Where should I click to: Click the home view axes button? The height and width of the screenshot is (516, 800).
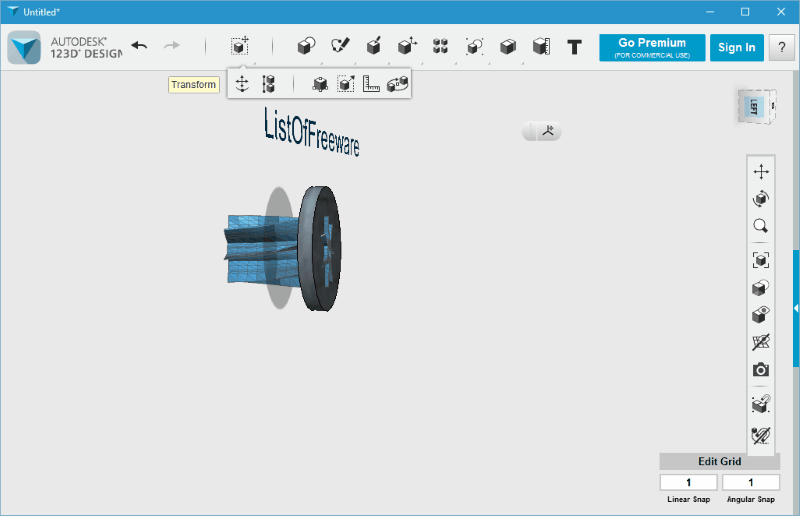pos(548,132)
